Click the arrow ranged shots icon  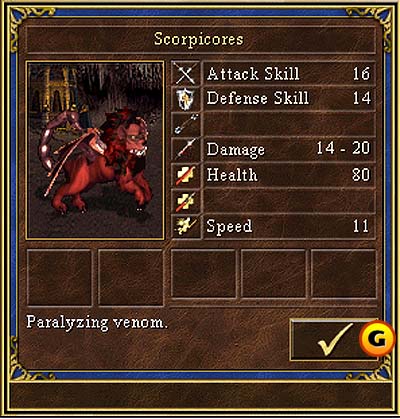pyautogui.click(x=186, y=124)
